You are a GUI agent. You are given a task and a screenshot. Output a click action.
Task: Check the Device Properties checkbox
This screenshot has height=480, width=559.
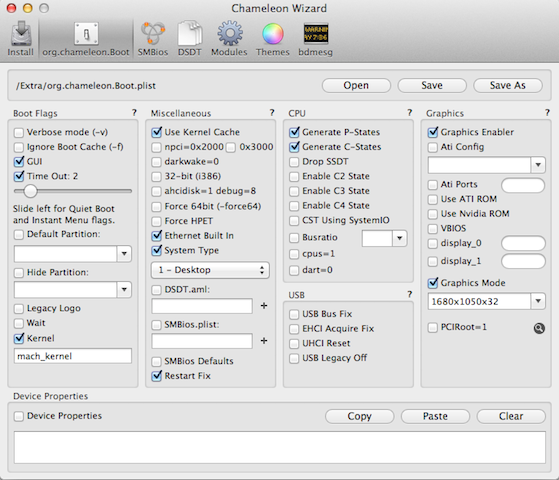(x=19, y=416)
